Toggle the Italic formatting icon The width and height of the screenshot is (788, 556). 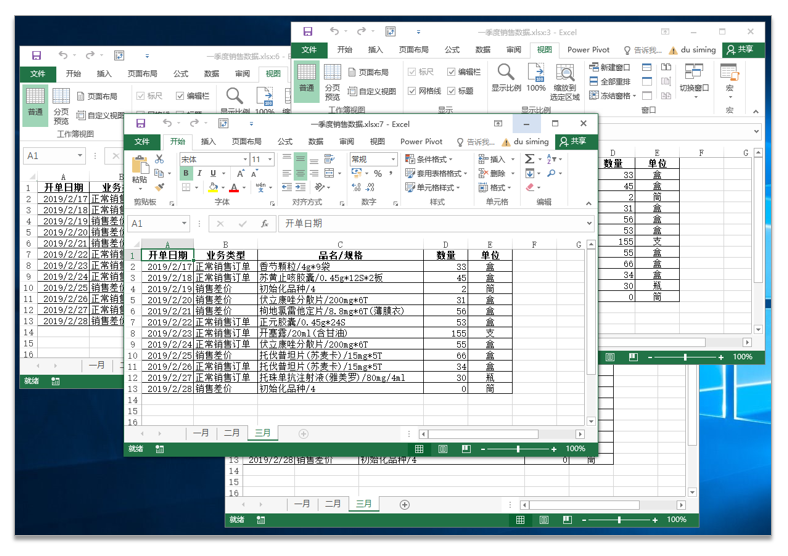tap(200, 173)
